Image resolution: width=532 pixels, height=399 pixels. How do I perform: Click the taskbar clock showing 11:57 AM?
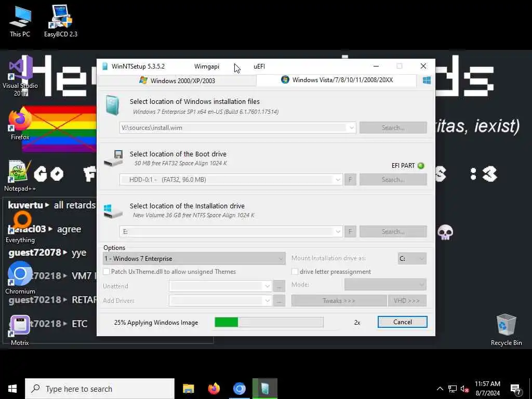coord(487,389)
